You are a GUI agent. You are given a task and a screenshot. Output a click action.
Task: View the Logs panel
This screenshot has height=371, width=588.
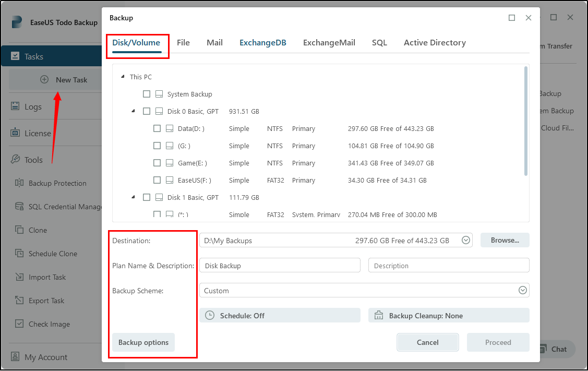click(32, 106)
